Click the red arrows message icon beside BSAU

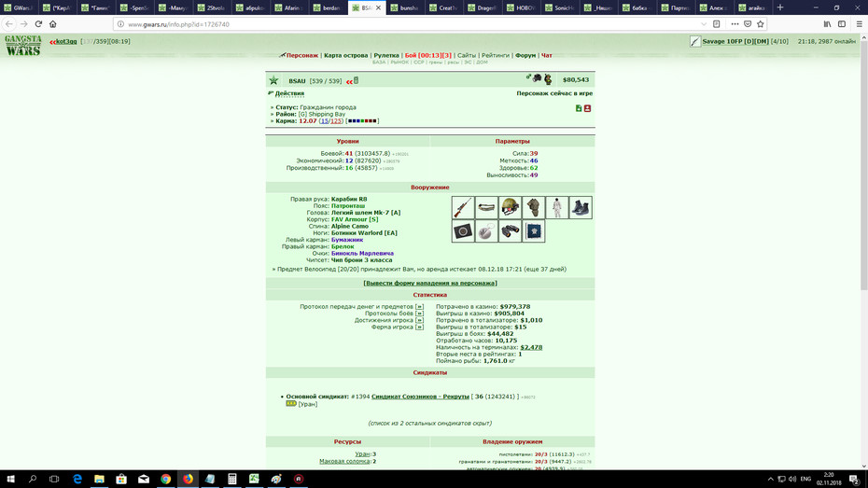click(x=349, y=81)
